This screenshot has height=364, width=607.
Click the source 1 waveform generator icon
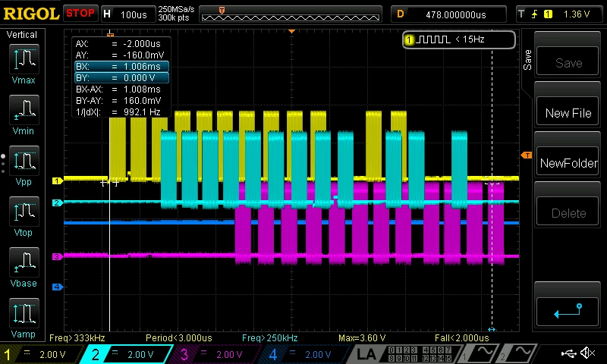click(480, 353)
